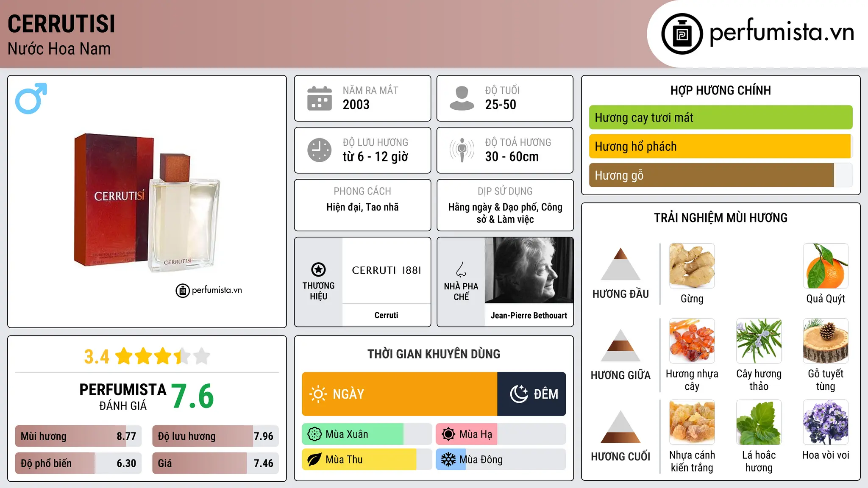Click the Cerruti 1881 brand logo
This screenshot has height=488, width=868.
click(387, 270)
